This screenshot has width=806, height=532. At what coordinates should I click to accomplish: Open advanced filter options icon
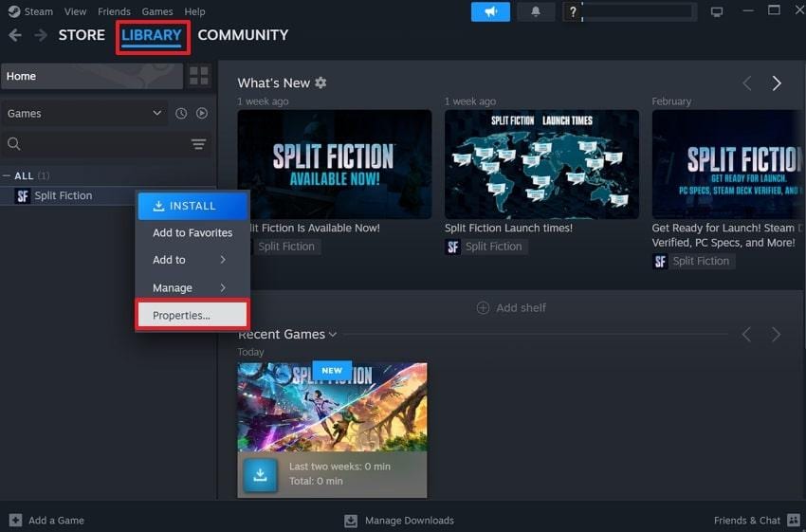click(x=198, y=144)
